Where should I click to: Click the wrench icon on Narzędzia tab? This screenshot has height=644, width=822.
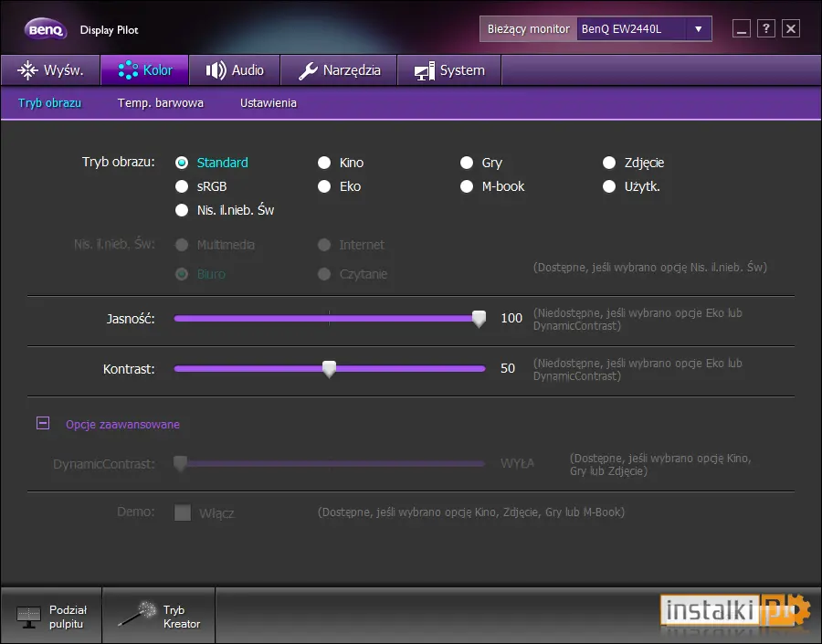coord(308,71)
